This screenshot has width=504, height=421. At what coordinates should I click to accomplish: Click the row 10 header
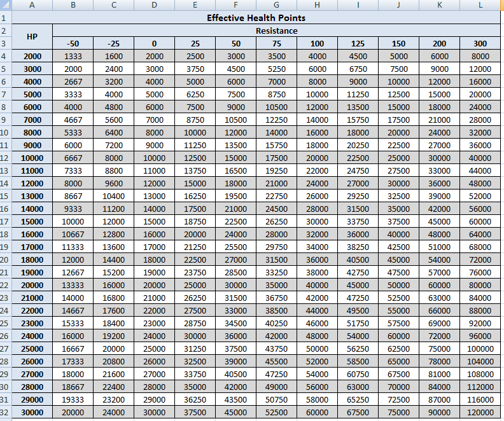(x=4, y=132)
